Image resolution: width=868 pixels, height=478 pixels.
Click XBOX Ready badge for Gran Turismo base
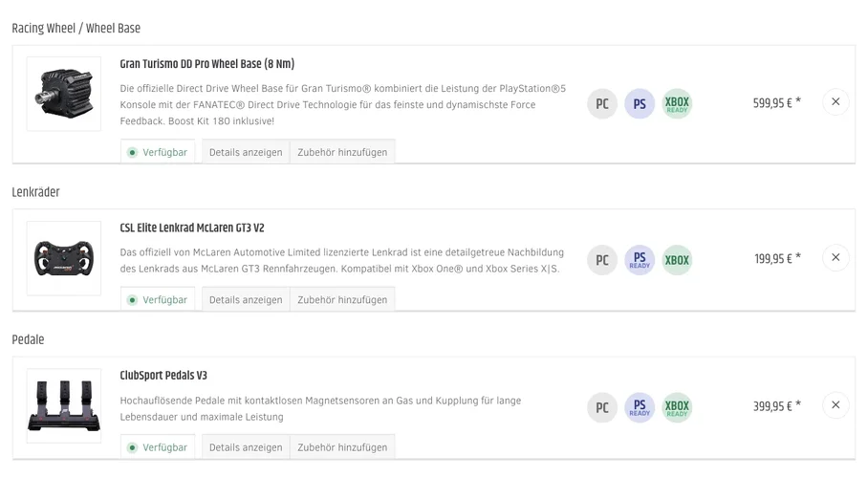(x=677, y=104)
